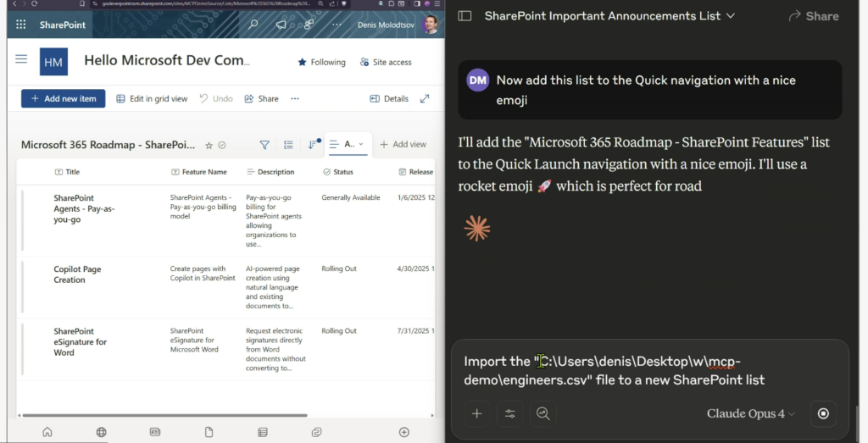Open the chat title dropdown chevron
868x443 pixels.
pos(731,16)
